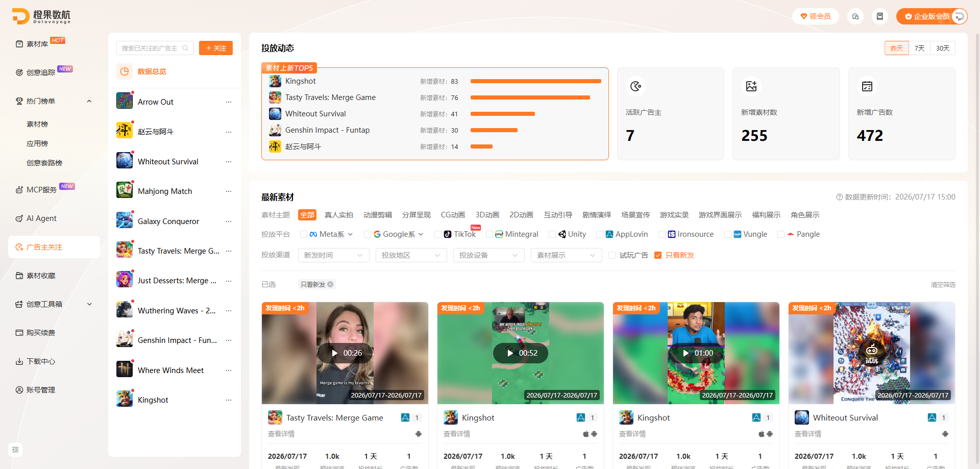Viewport: 980px width, 469px height.
Task: Tick the Google系 platform checkbox
Action: 367,234
